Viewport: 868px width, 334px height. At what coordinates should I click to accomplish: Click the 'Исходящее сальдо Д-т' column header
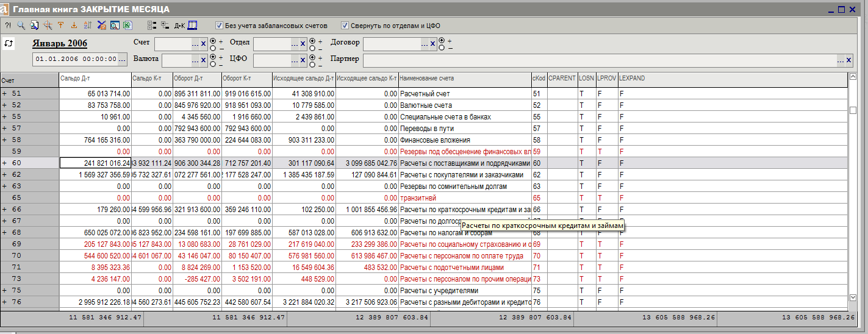(x=304, y=79)
